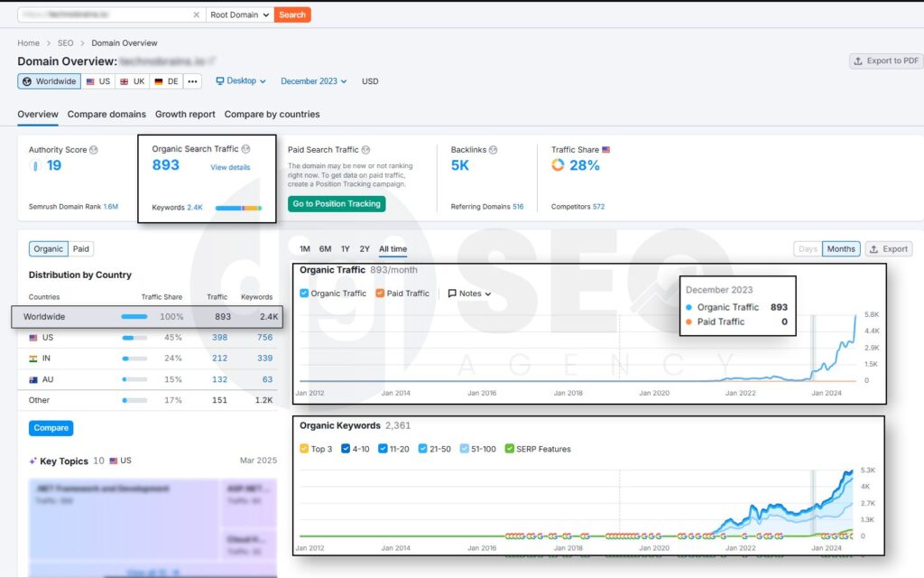Toggle the Top 3 keywords checkbox
This screenshot has width=924, height=578.
[304, 449]
